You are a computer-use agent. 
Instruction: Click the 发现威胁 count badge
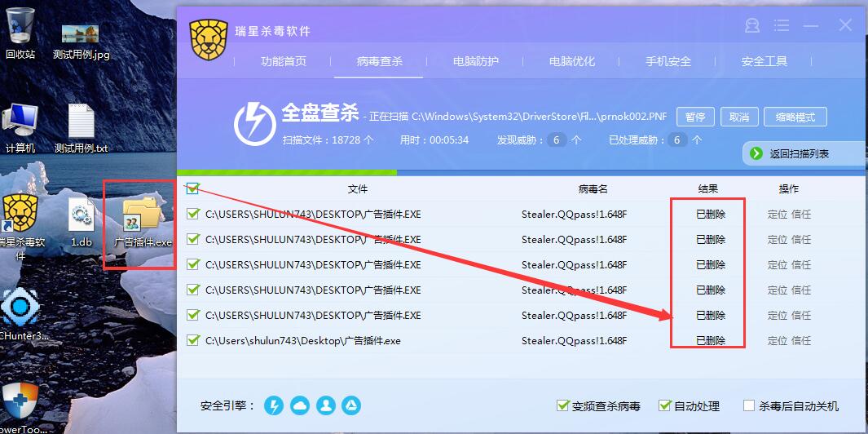(557, 139)
